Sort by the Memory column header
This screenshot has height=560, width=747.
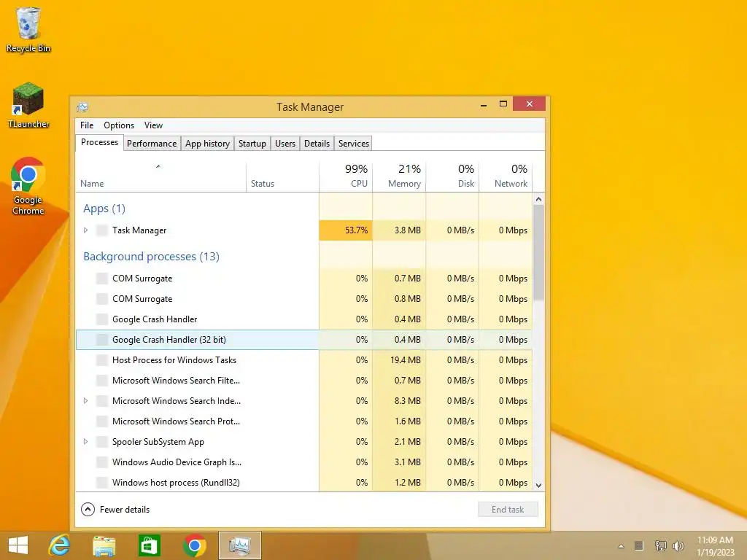pyautogui.click(x=399, y=176)
